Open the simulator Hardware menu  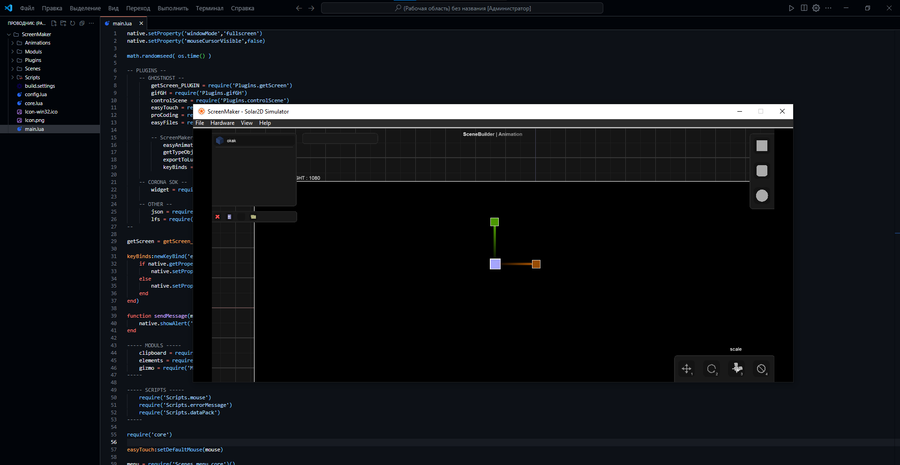pos(222,123)
